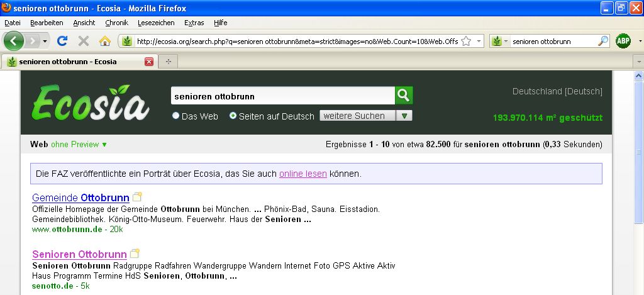Click the page scrollbar up arrow

tap(639, 75)
